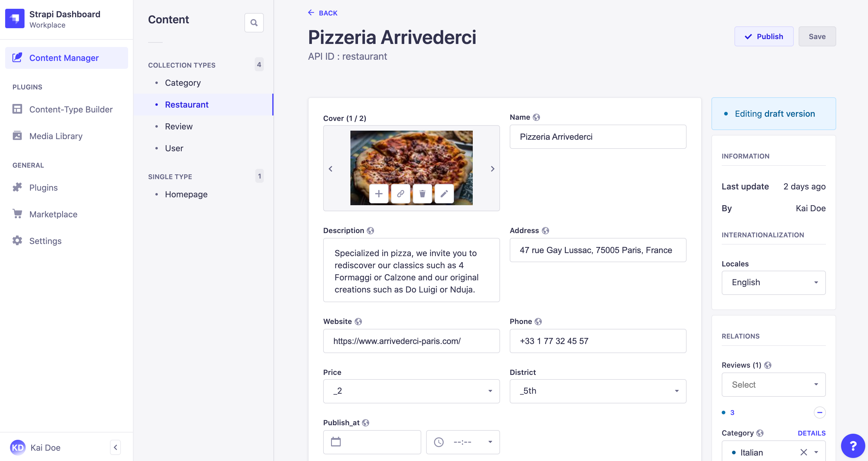Viewport: 868px width, 461px height.
Task: Expand the Reviews Select dropdown
Action: coord(773,384)
